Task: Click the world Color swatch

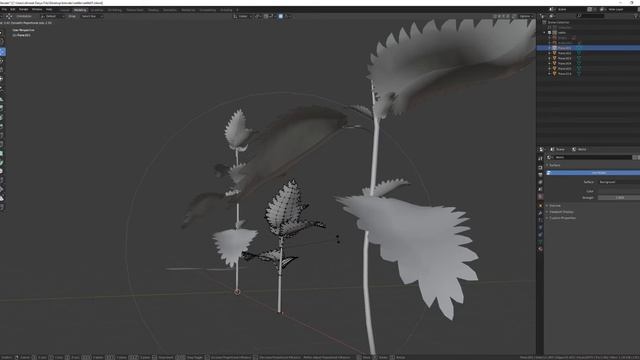Action: coord(619,191)
